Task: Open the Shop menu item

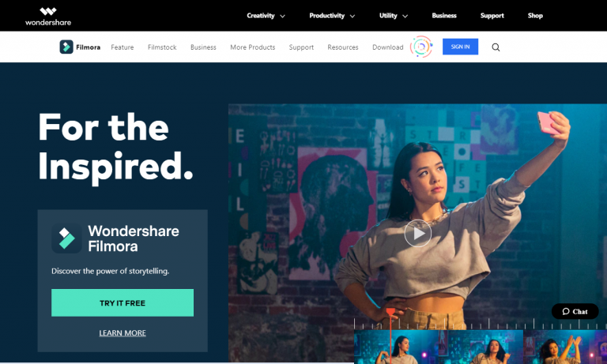Action: click(x=535, y=16)
